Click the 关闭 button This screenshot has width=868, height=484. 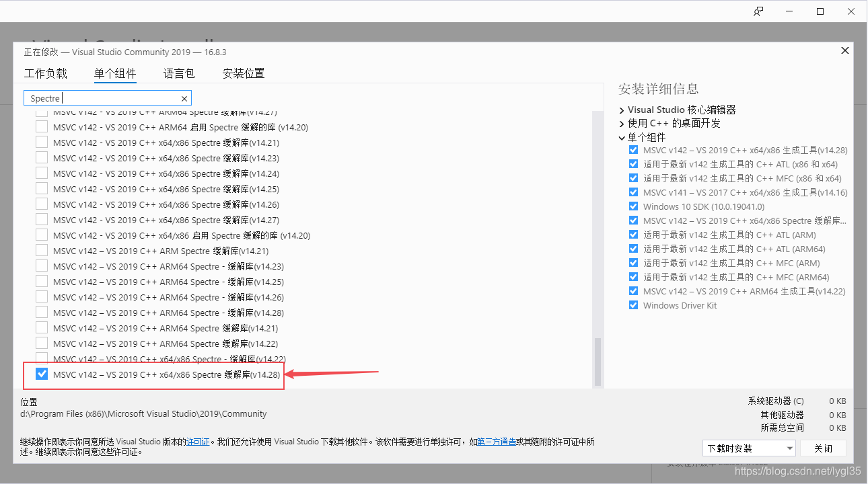pos(823,448)
